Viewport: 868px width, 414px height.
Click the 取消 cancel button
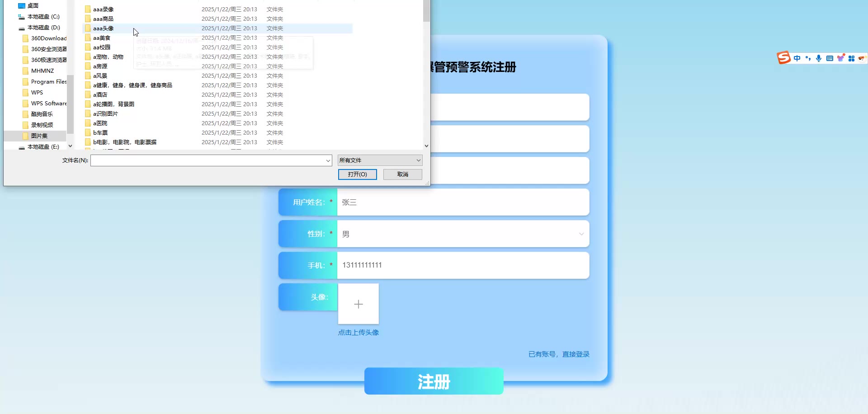403,174
